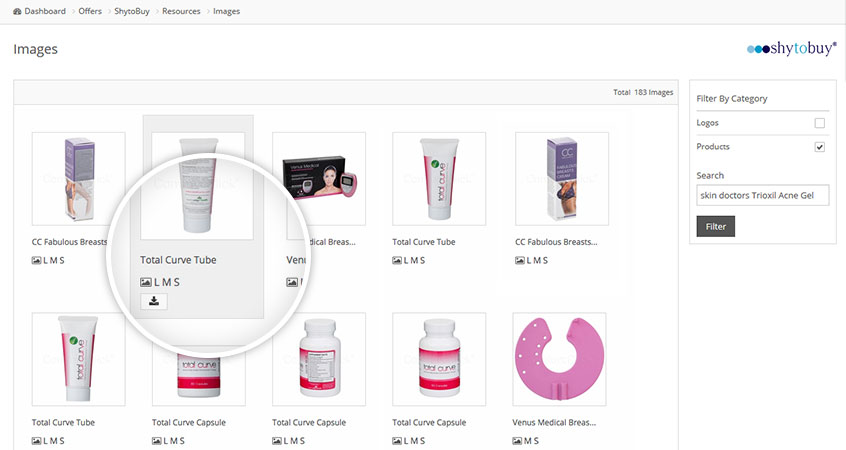Image resolution: width=846 pixels, height=450 pixels.
Task: Open the pink Venus breast pad thumbnail
Action: tap(560, 359)
